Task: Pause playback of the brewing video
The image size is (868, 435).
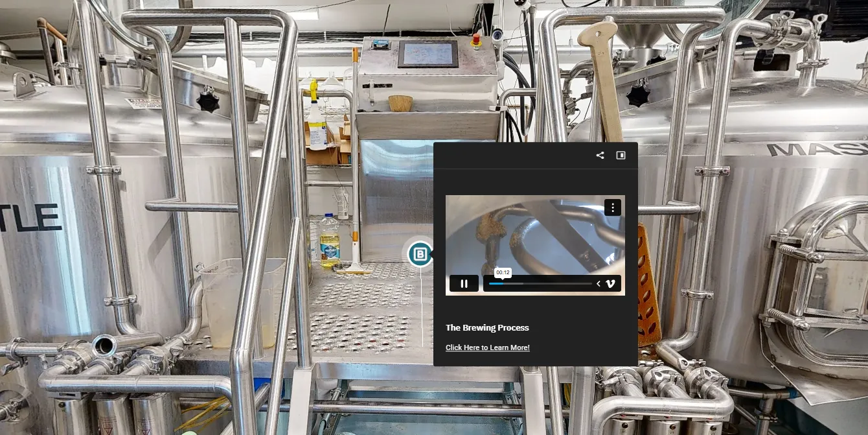Action: [464, 283]
